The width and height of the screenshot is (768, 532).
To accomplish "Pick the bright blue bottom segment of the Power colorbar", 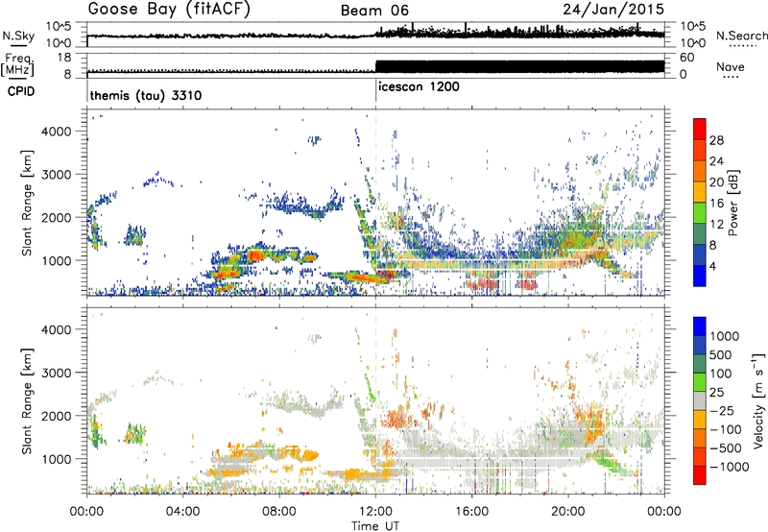I will [700, 277].
